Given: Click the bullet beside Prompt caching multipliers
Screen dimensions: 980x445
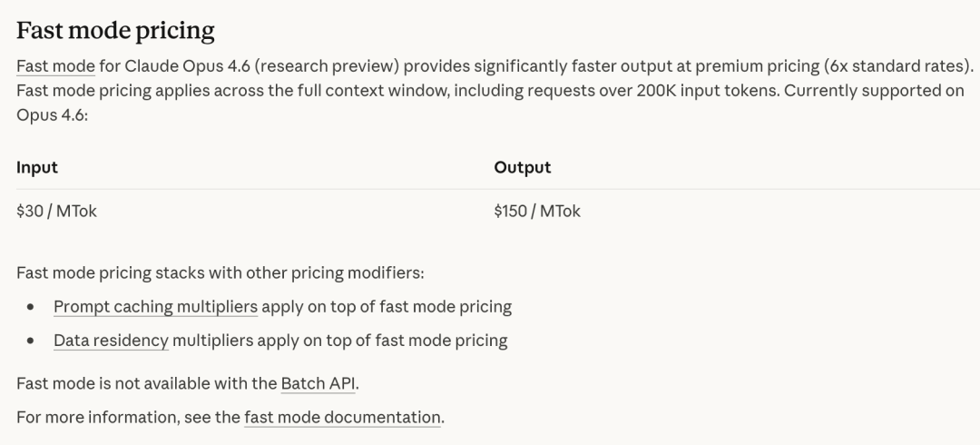Looking at the screenshot, I should [x=32, y=308].
